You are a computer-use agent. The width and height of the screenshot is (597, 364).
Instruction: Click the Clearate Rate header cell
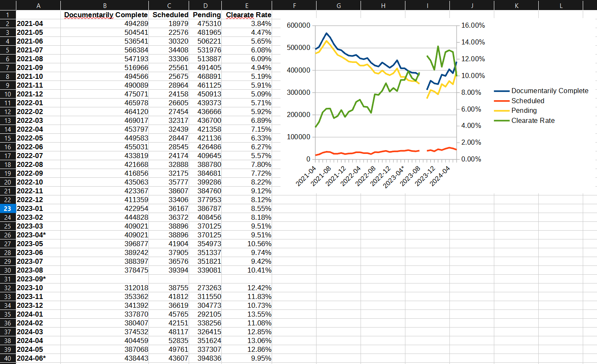tap(247, 15)
